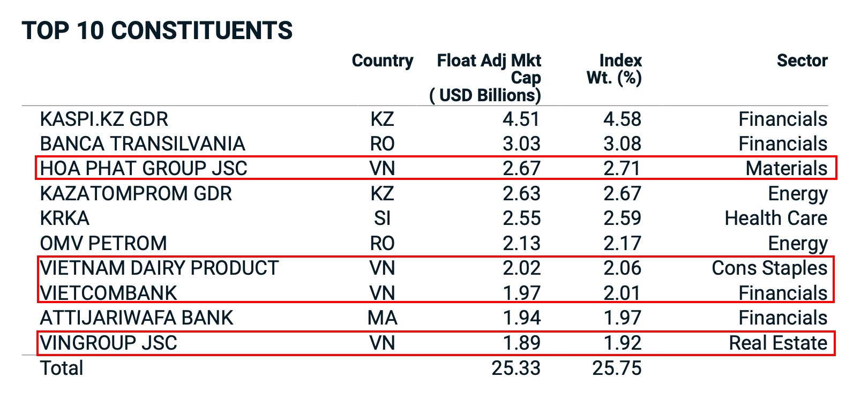Select ATTIJARIWAFA BANK constituent name
The height and width of the screenshot is (407, 868).
(137, 318)
